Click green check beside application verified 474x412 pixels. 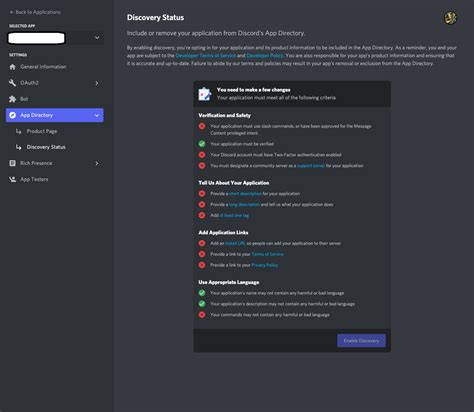[x=202, y=144]
